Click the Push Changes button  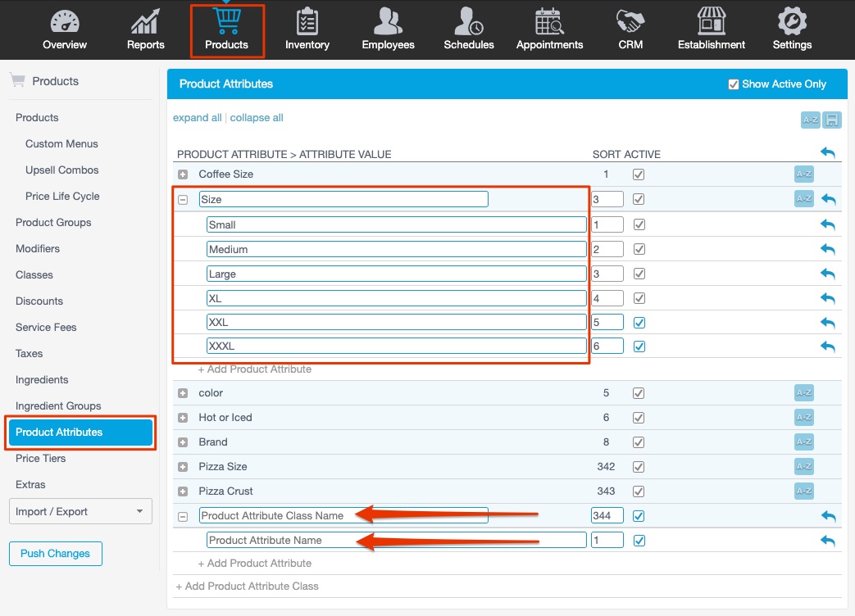(55, 553)
